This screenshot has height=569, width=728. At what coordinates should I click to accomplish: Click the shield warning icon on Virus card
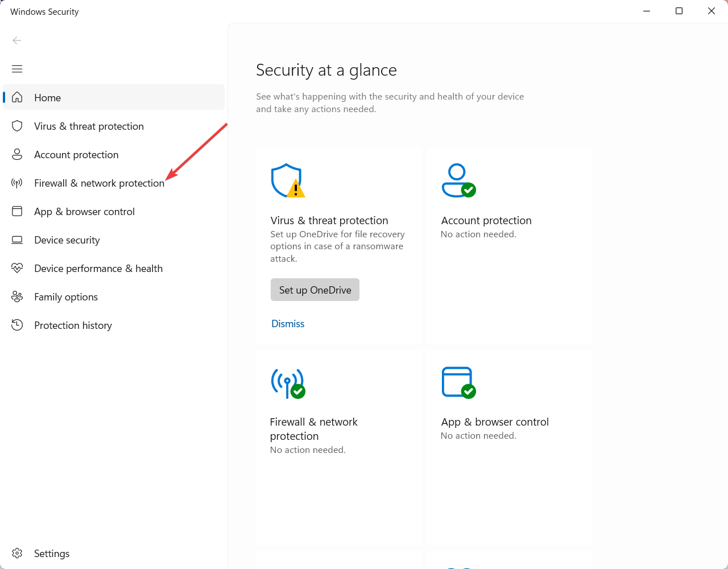pos(288,180)
